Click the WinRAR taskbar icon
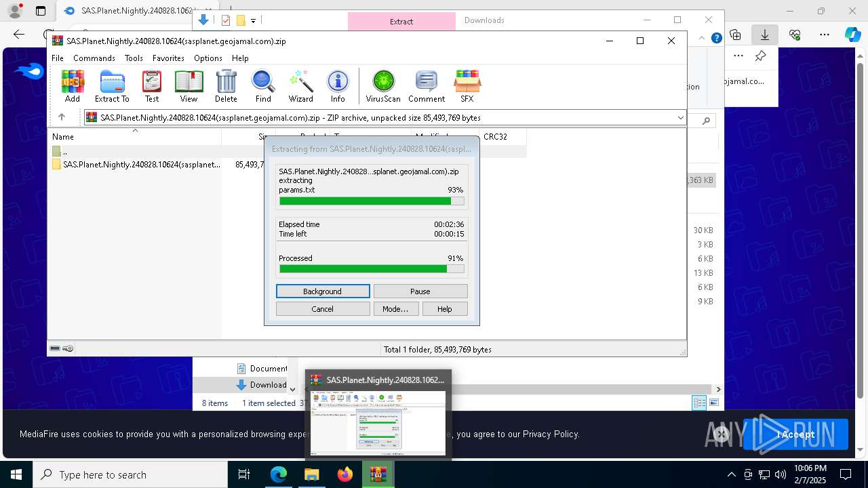This screenshot has height=488, width=868. pyautogui.click(x=378, y=474)
